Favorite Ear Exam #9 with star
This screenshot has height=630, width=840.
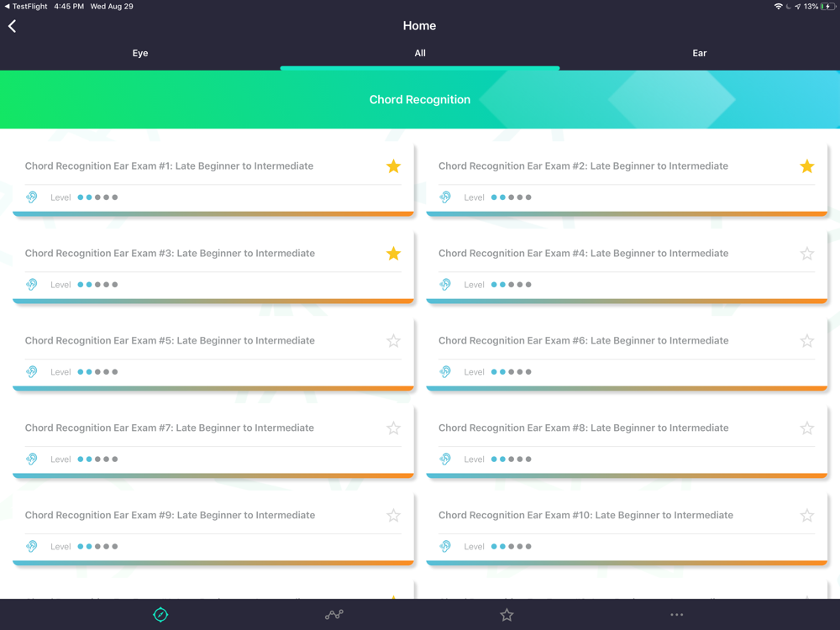coord(393,516)
